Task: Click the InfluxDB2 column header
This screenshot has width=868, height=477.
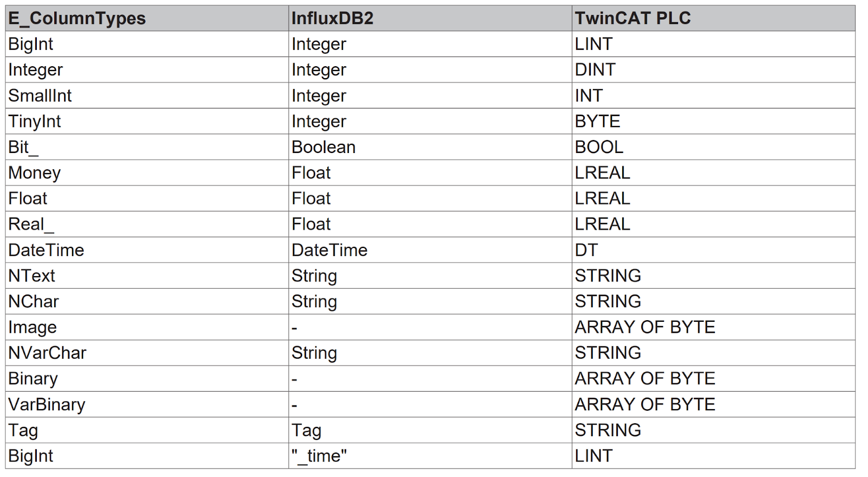Action: (x=430, y=18)
